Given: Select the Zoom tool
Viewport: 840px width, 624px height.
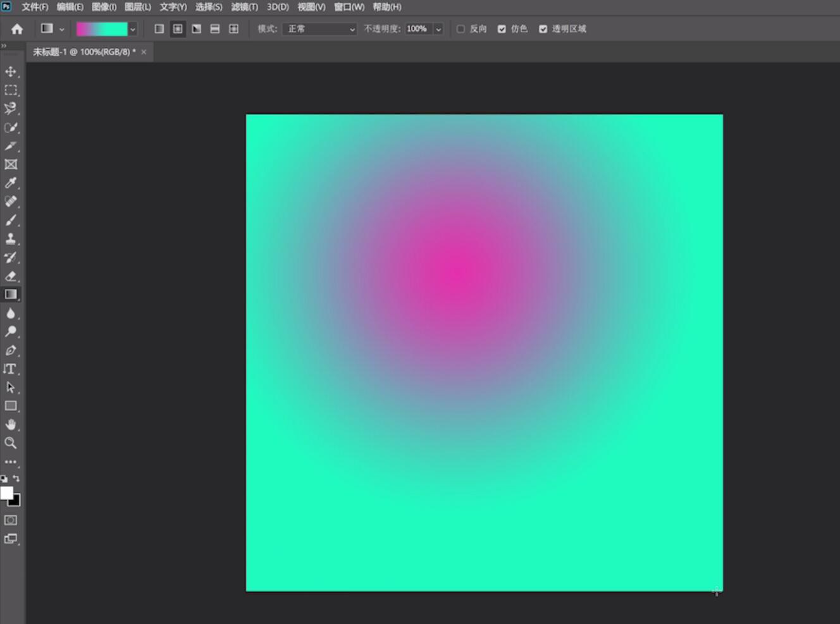Looking at the screenshot, I should click(11, 443).
